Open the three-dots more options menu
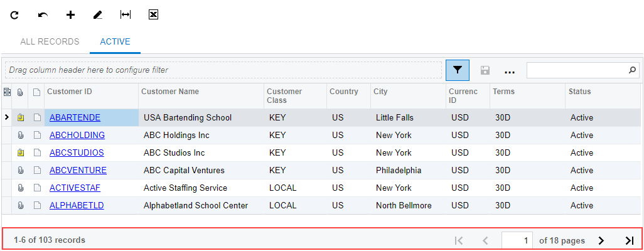The height and width of the screenshot is (251, 644). tap(509, 71)
